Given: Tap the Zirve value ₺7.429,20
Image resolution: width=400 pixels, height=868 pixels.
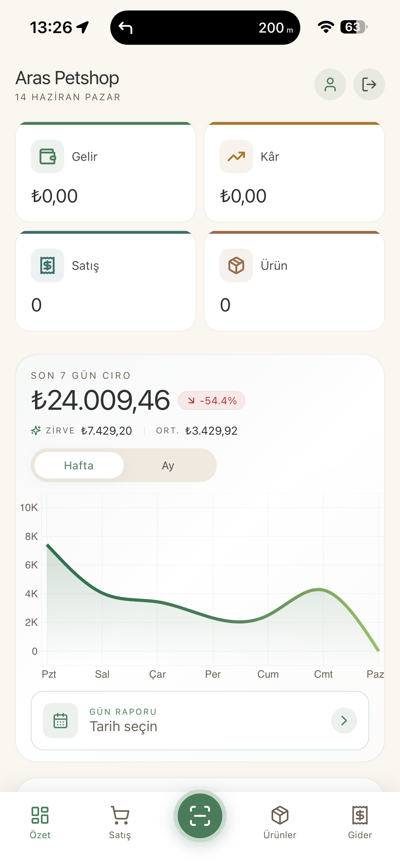Looking at the screenshot, I should (106, 431).
